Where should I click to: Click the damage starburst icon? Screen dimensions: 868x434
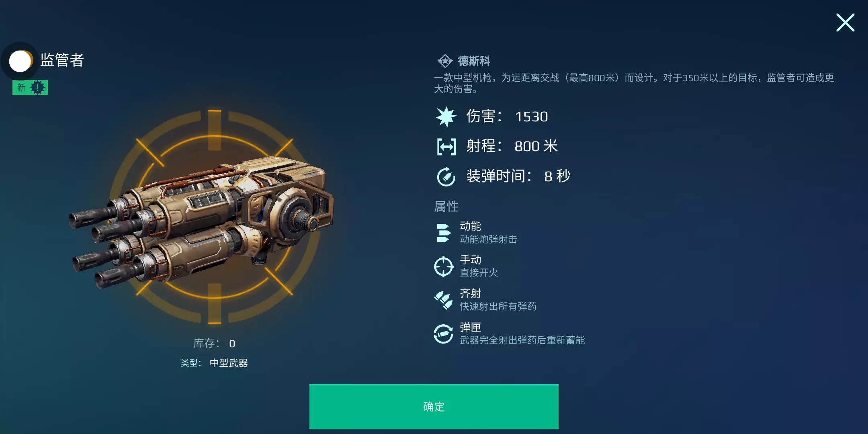click(446, 117)
